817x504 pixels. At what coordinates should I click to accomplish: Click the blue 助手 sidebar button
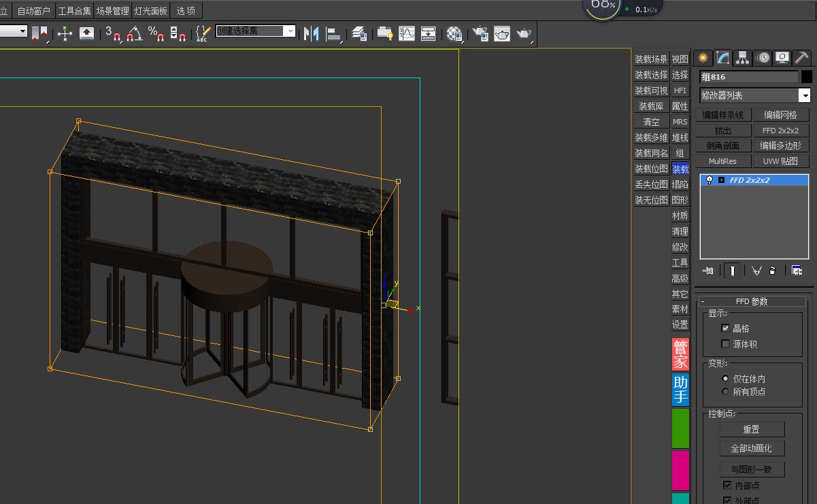680,390
